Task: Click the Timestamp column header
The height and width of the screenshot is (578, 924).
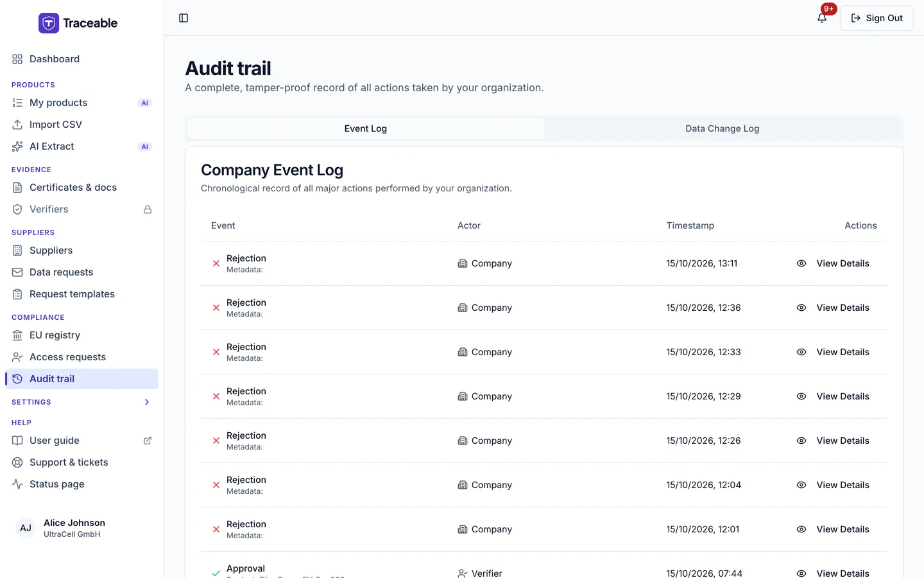Action: [690, 225]
